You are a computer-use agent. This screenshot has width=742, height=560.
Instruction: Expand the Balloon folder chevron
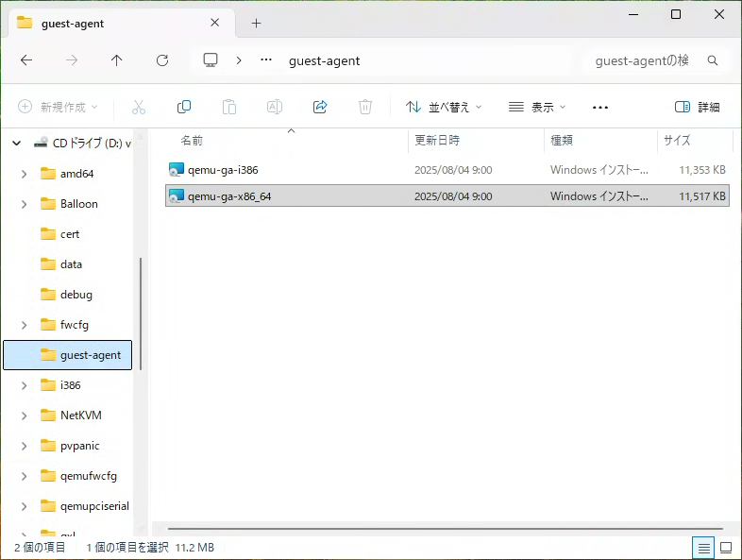pos(25,204)
